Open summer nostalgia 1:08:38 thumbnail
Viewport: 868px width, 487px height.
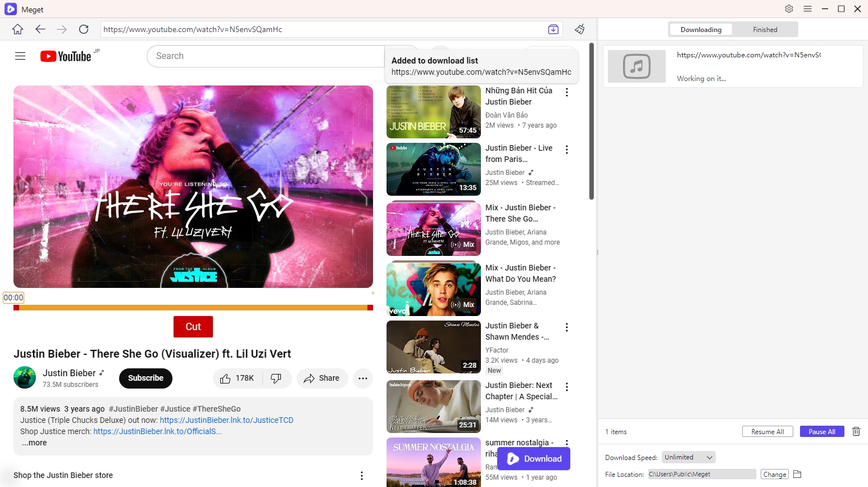(434, 462)
